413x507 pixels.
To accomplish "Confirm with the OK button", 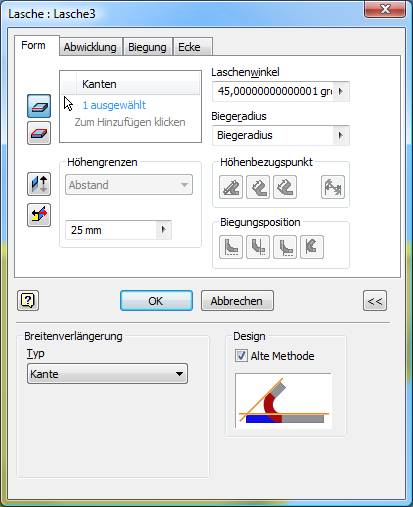I will 156,301.
